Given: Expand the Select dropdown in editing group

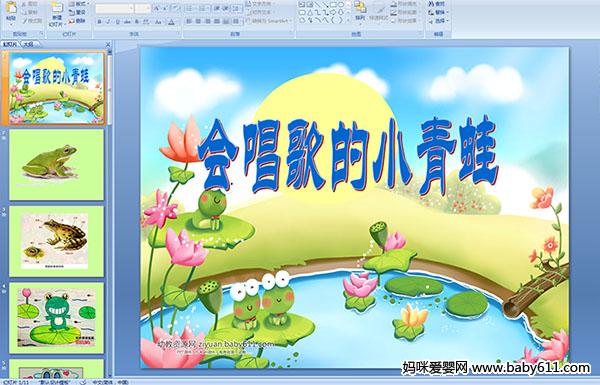Looking at the screenshot, I should point(438,20).
